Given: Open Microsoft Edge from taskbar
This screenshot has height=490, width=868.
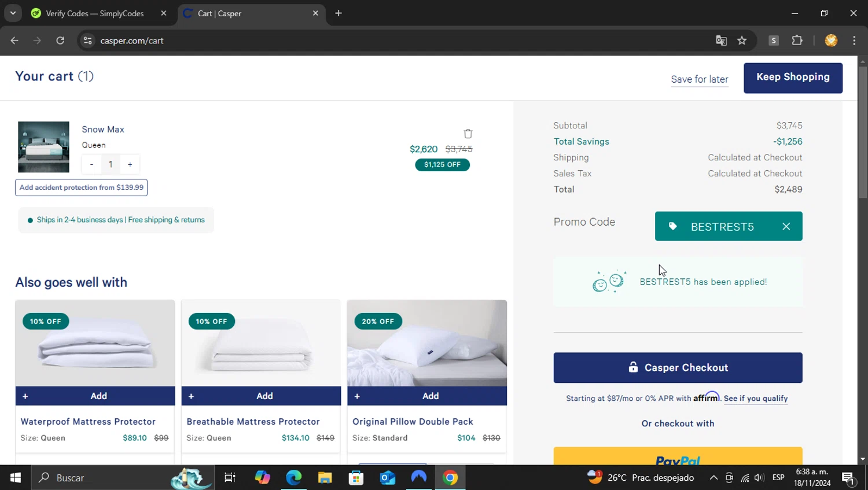Looking at the screenshot, I should click(x=294, y=478).
